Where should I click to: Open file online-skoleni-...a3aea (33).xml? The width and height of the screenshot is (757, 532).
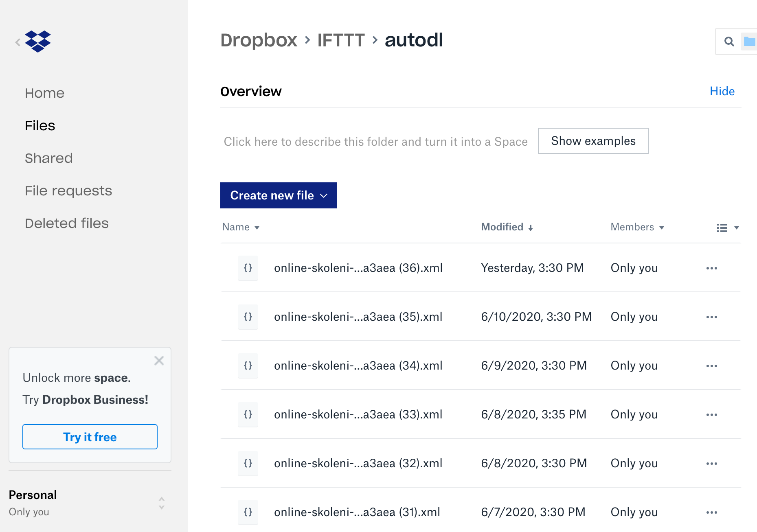click(x=358, y=414)
